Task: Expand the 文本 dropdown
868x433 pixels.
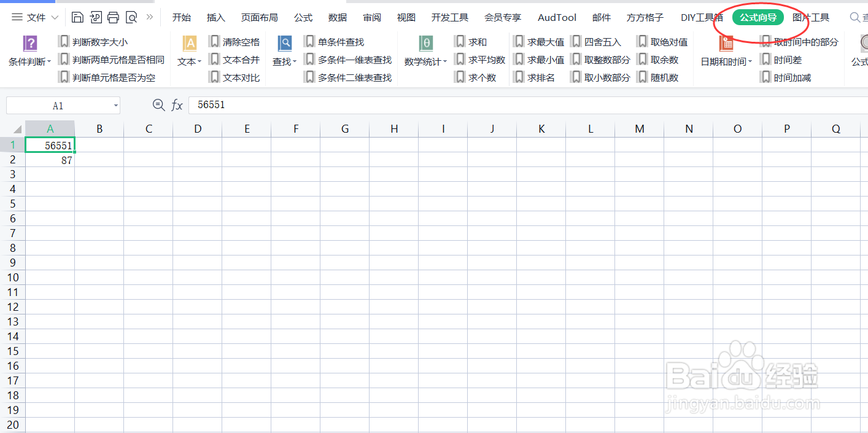Action: click(x=200, y=62)
